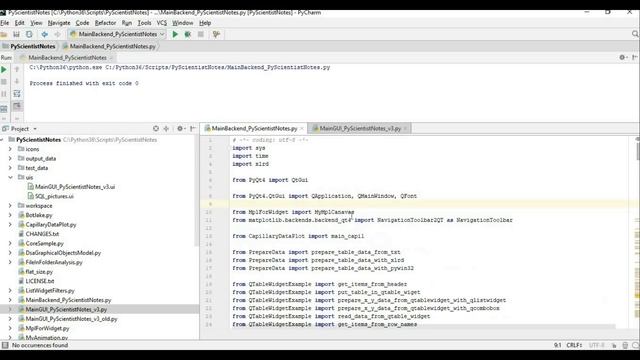Expand the workspace folder

(10, 206)
